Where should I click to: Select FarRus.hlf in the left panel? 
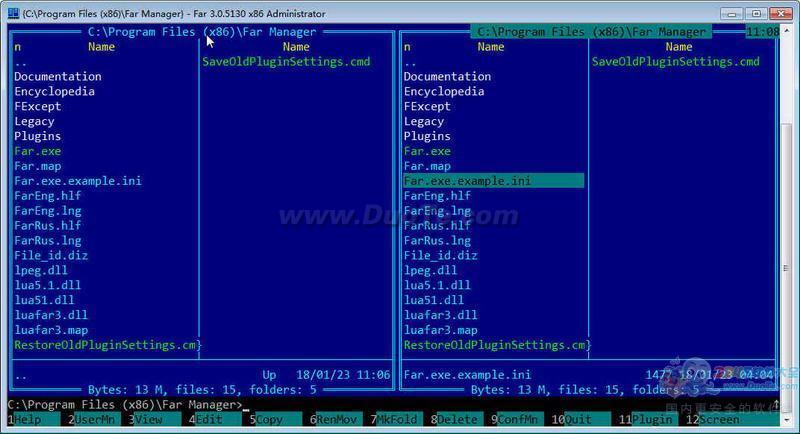pos(47,225)
